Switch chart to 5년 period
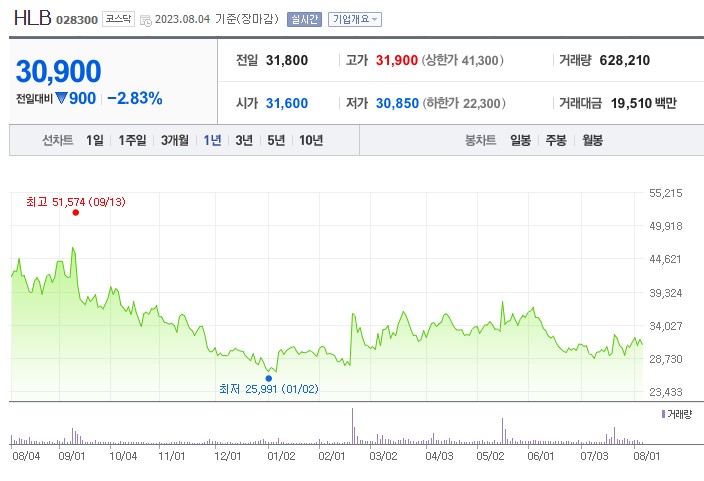Image resolution: width=704 pixels, height=481 pixels. tap(276, 140)
